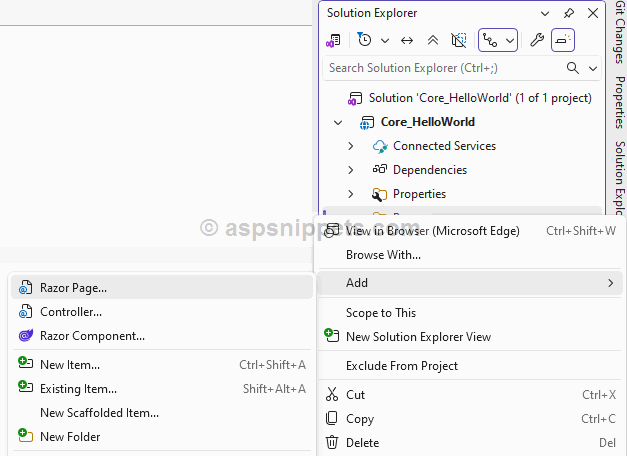Choose View in Browser (Microsoft Edge)
The height and width of the screenshot is (456, 627).
470,231
